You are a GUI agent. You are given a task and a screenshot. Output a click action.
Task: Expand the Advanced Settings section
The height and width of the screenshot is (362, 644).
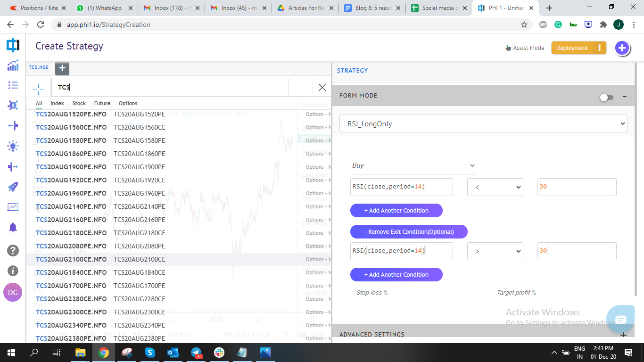[x=623, y=335]
